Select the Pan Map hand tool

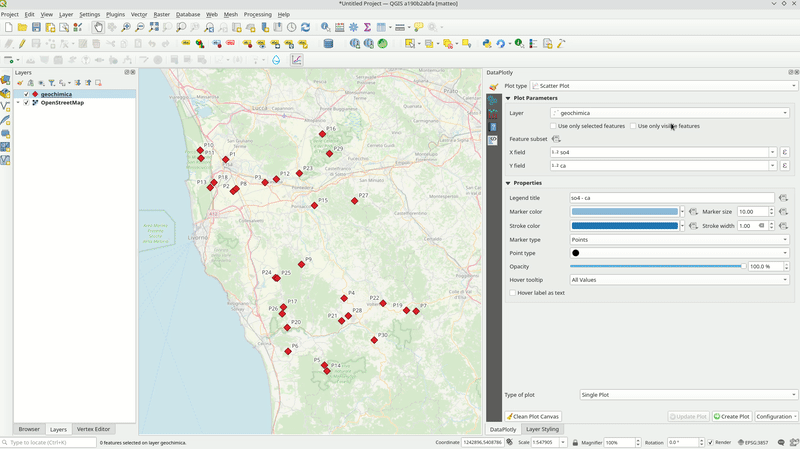pyautogui.click(x=98, y=28)
